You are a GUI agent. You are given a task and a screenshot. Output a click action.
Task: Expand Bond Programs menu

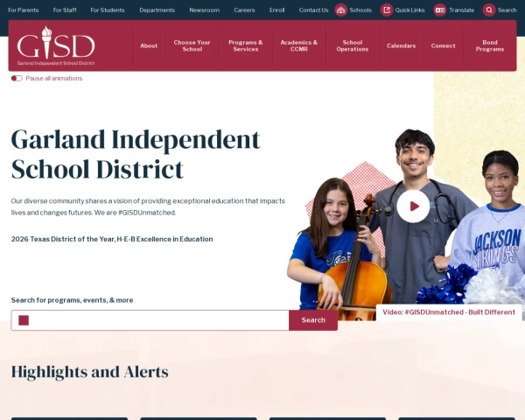coord(490,45)
